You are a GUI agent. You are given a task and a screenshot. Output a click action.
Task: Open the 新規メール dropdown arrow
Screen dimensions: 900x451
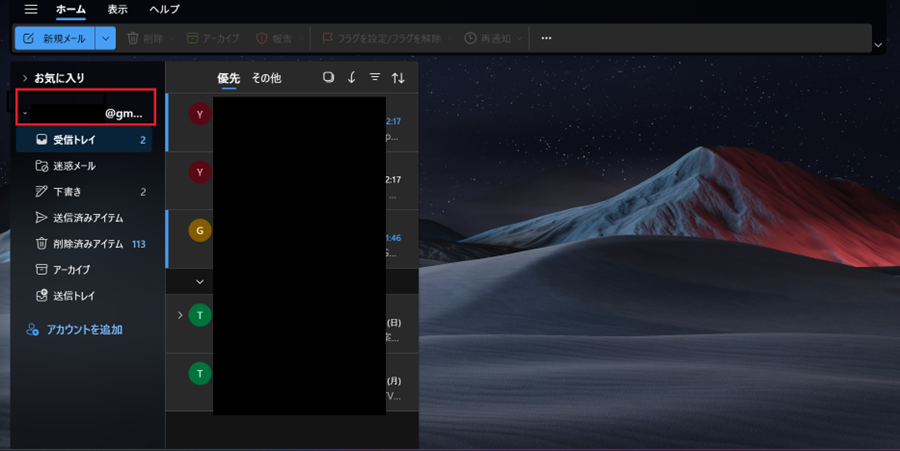pos(106,38)
